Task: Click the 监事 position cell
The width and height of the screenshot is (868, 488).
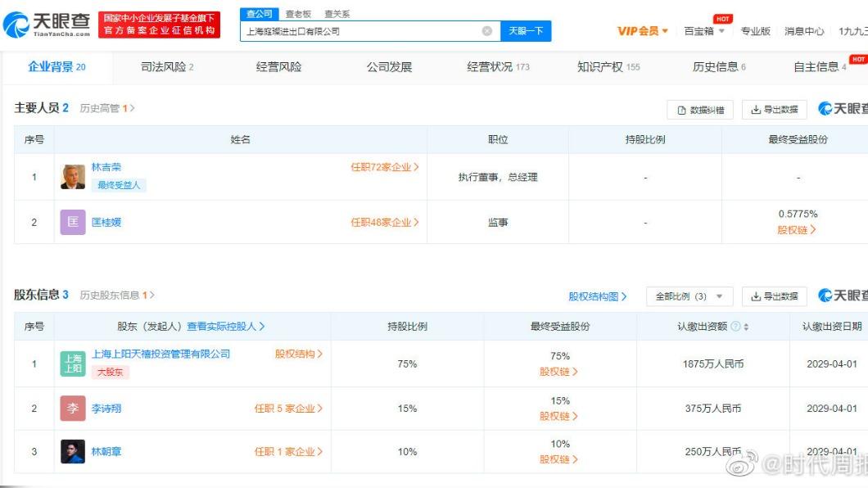Action: 498,223
